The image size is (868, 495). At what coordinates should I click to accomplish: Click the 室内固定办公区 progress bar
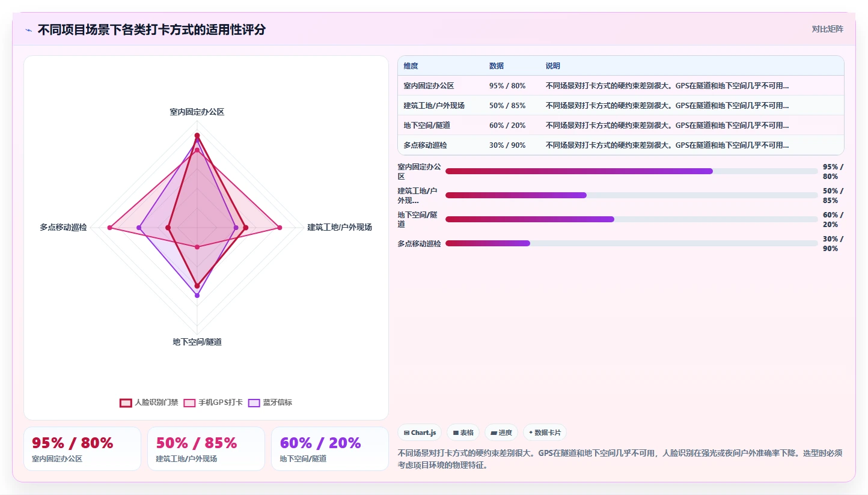click(632, 171)
